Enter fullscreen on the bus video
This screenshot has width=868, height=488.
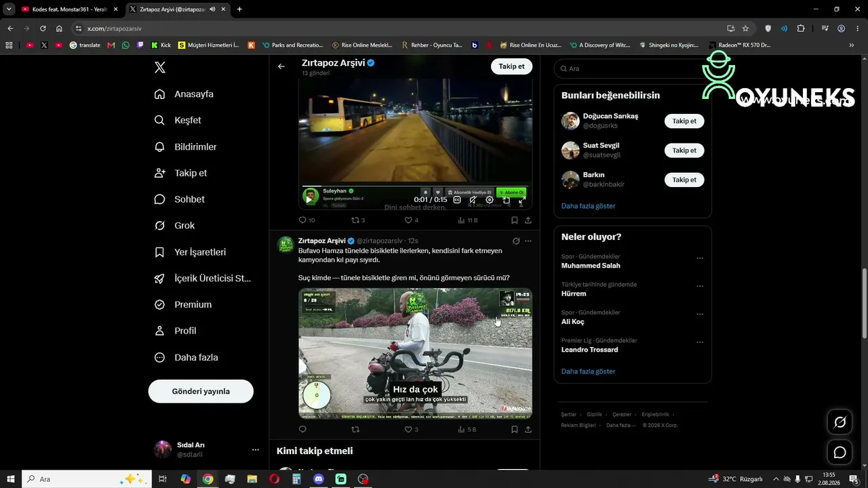pyautogui.click(x=521, y=200)
